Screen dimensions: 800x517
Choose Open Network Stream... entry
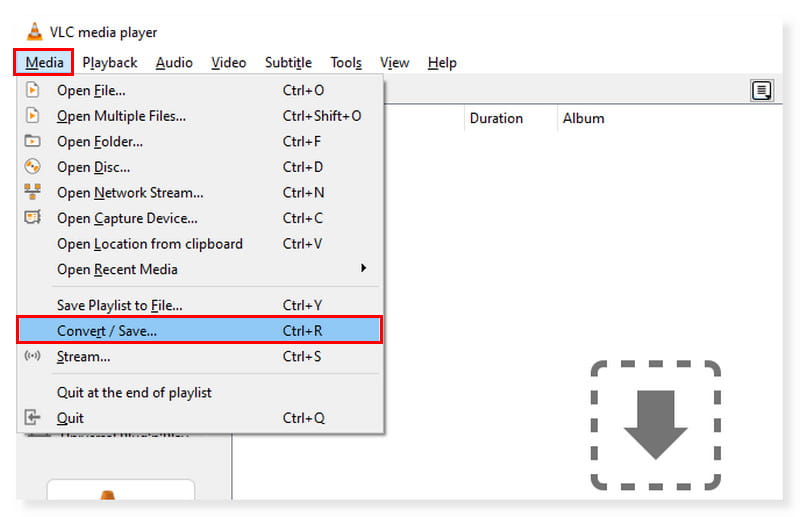click(x=200, y=192)
